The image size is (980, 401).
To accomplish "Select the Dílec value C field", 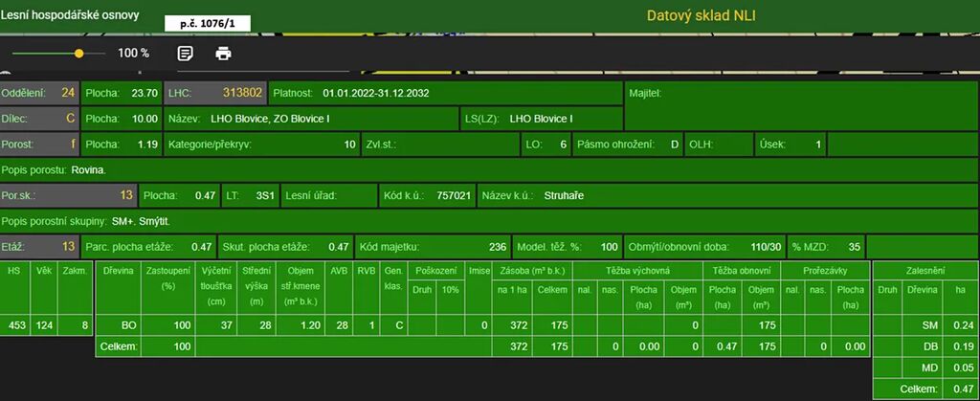I will tap(69, 119).
